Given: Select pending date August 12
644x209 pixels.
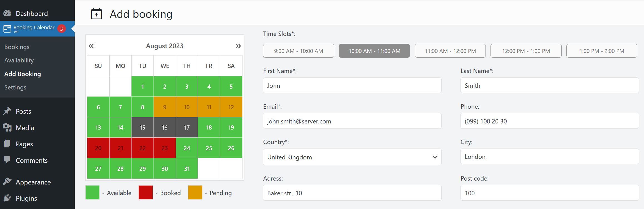Looking at the screenshot, I should pyautogui.click(x=231, y=107).
